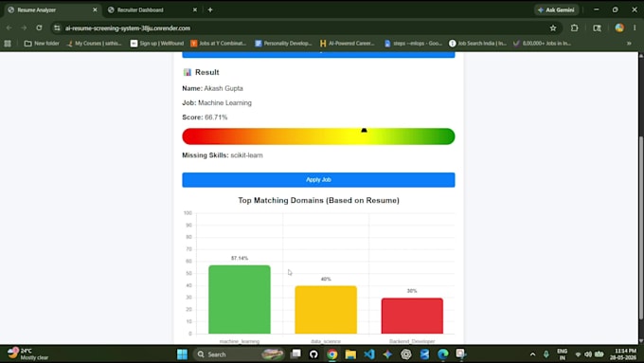Open the ENG IN language switcher
This screenshot has height=363, width=644.
pos(562,354)
